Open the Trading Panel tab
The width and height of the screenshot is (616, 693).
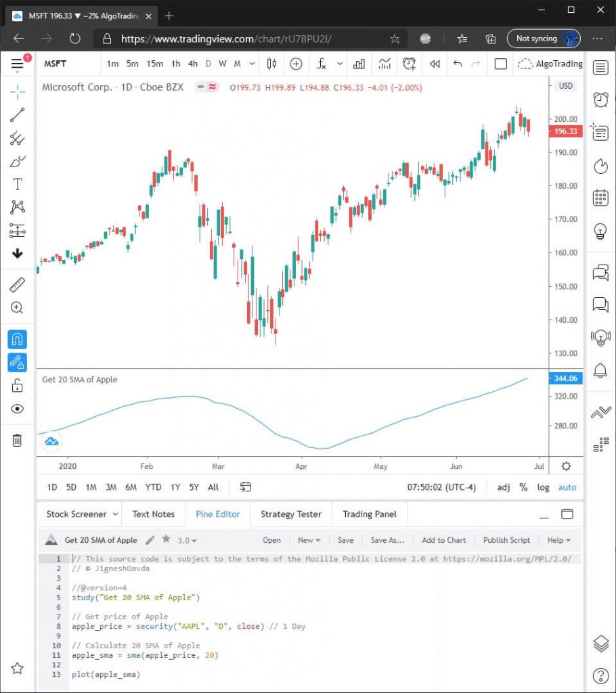point(369,514)
